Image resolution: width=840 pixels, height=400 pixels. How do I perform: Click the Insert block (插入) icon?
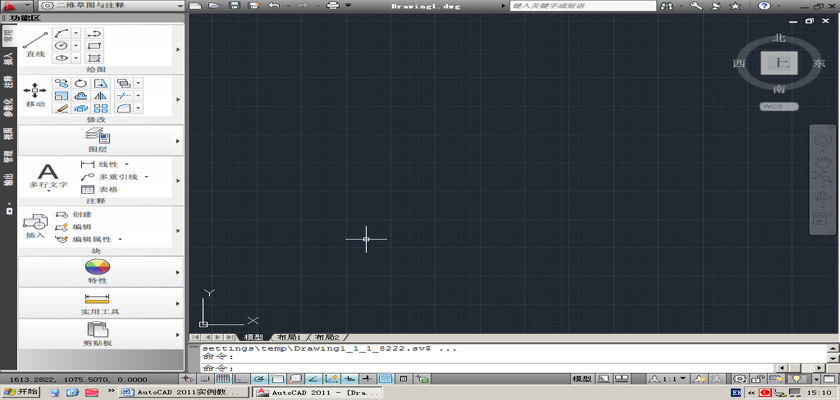(35, 227)
